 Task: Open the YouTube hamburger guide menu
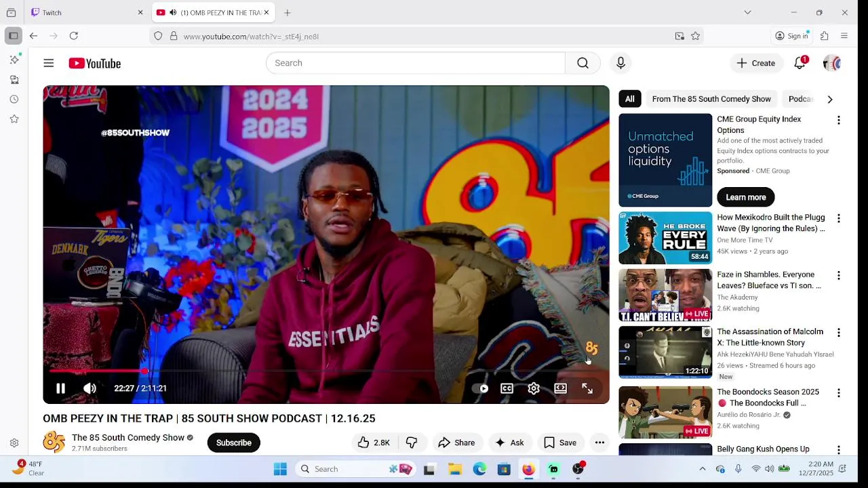(x=49, y=63)
